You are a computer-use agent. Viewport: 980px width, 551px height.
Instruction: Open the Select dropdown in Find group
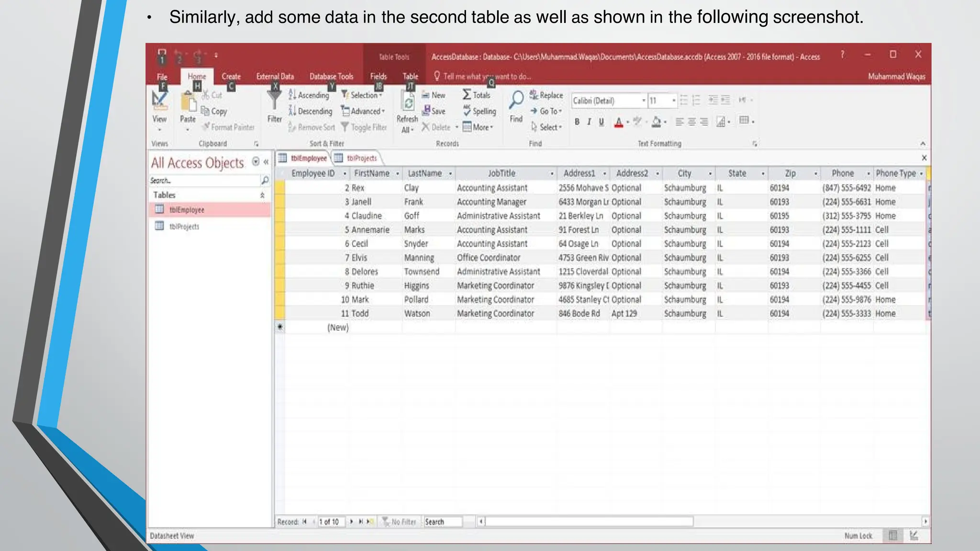click(546, 127)
